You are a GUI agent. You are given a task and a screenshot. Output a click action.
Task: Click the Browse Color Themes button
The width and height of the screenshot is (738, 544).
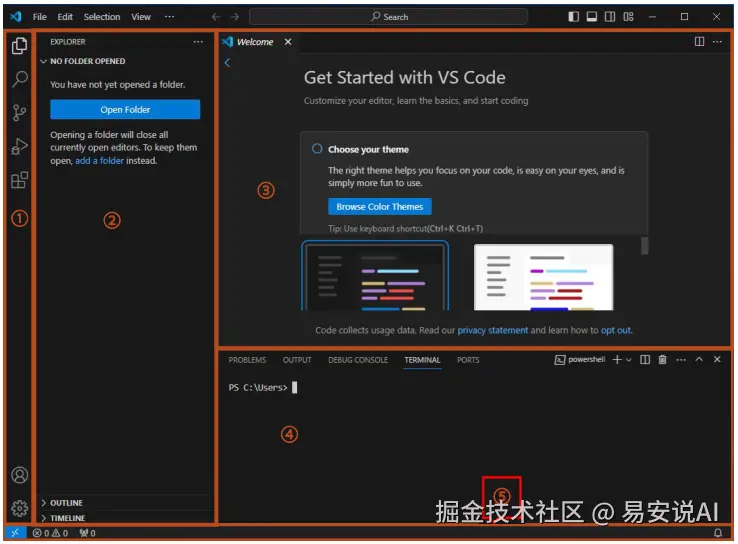(380, 207)
